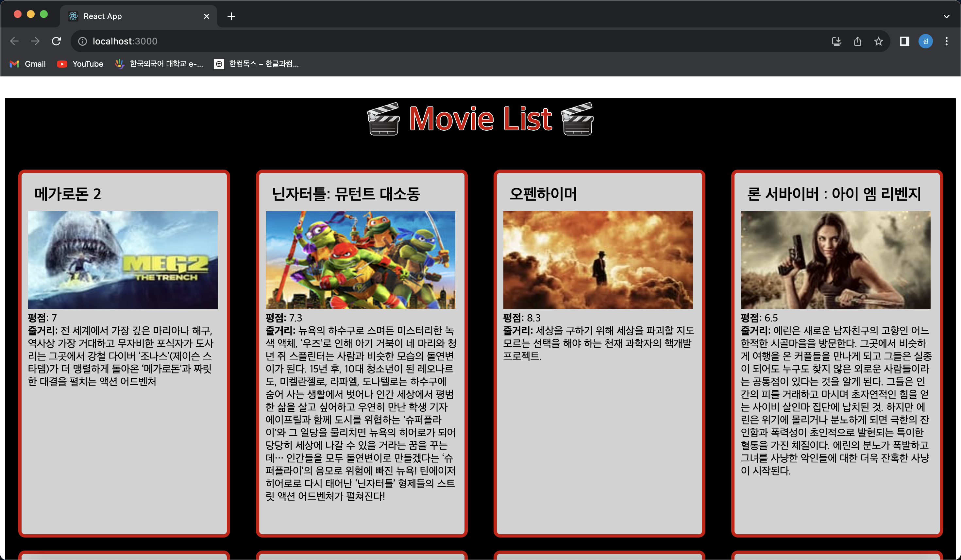Click the Meg 2 The Trench poster
961x560 pixels.
[123, 260]
